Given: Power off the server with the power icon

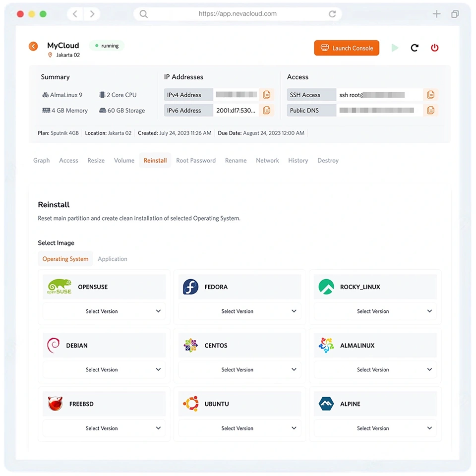Looking at the screenshot, I should coord(434,48).
